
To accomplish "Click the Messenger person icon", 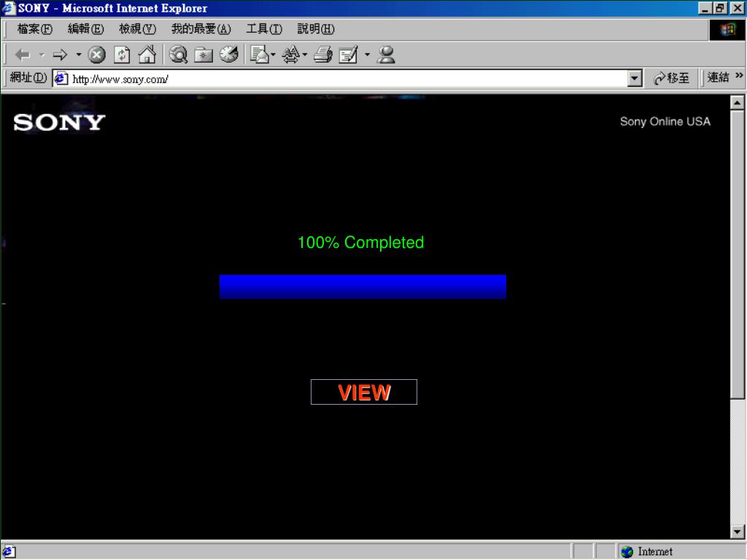I will (386, 55).
